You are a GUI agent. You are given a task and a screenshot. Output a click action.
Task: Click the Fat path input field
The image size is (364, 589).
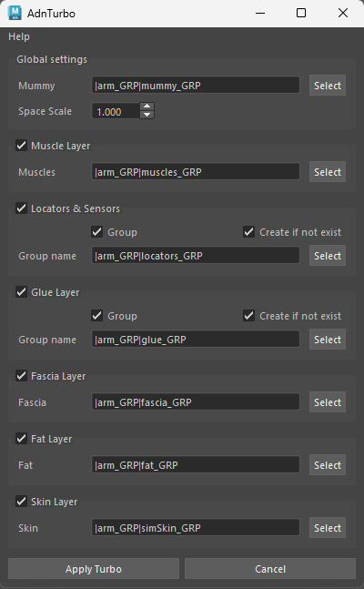[x=196, y=464]
